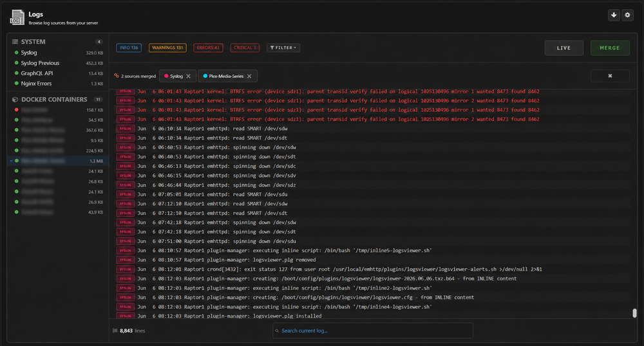Click log line executing '/tmp/inline4-logsviewer.sh'

tap(374, 307)
